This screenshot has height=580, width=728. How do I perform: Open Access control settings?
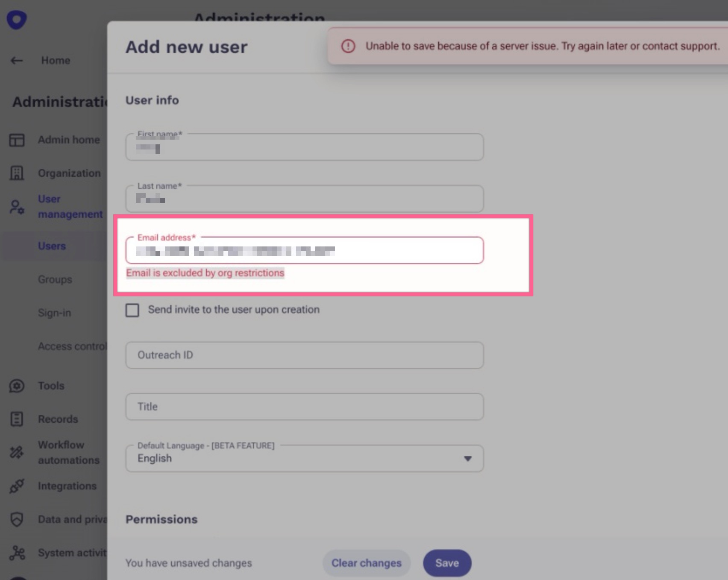[x=72, y=346]
